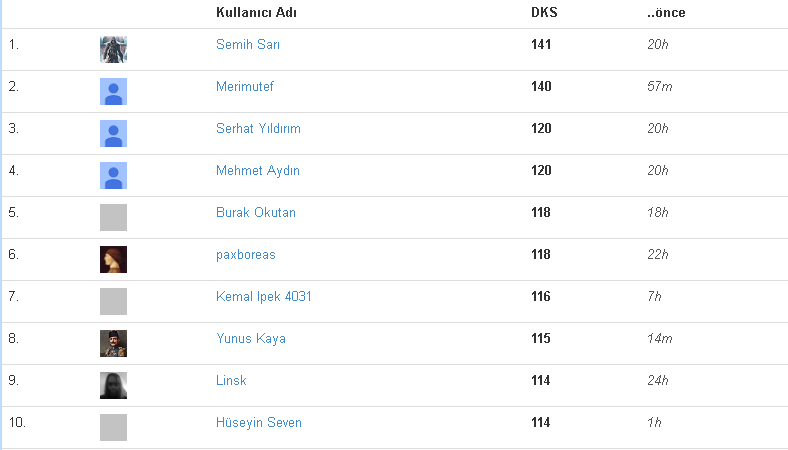Click Serhat Yıldırım's default avatar icon

[113, 133]
